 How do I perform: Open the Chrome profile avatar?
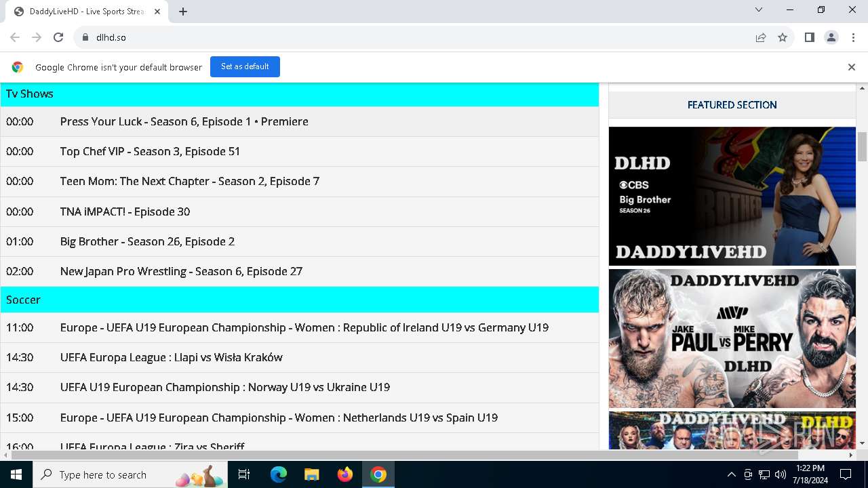pyautogui.click(x=831, y=37)
